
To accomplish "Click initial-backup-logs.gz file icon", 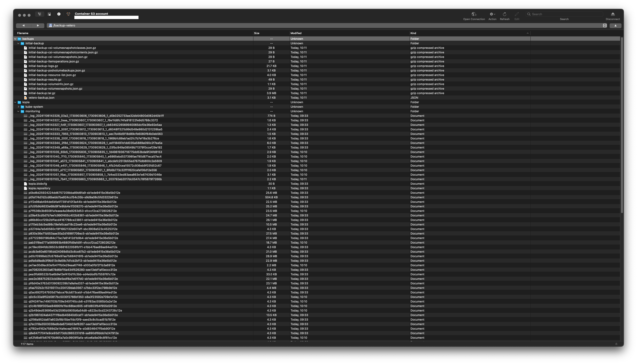I will click(26, 66).
